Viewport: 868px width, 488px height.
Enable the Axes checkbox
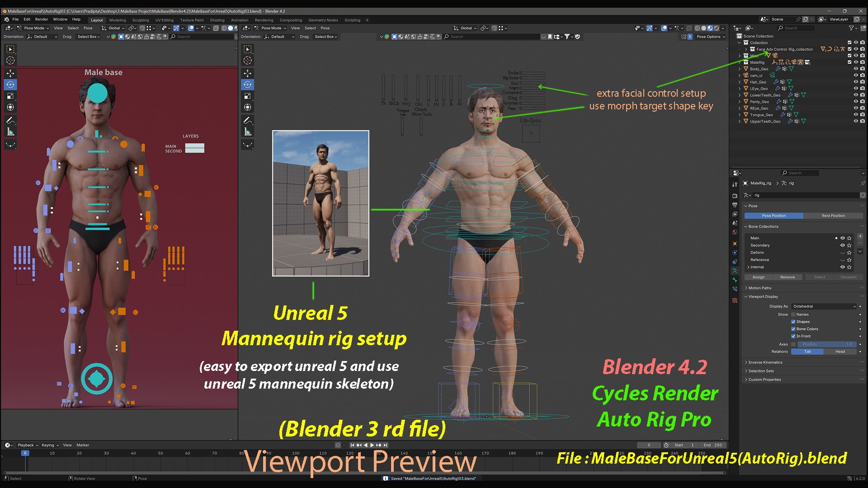(x=793, y=344)
